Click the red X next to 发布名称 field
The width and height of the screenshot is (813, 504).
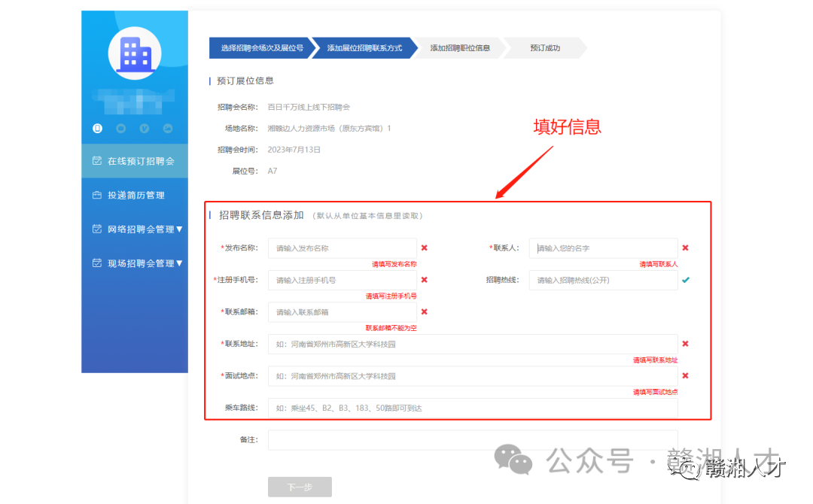click(x=424, y=247)
